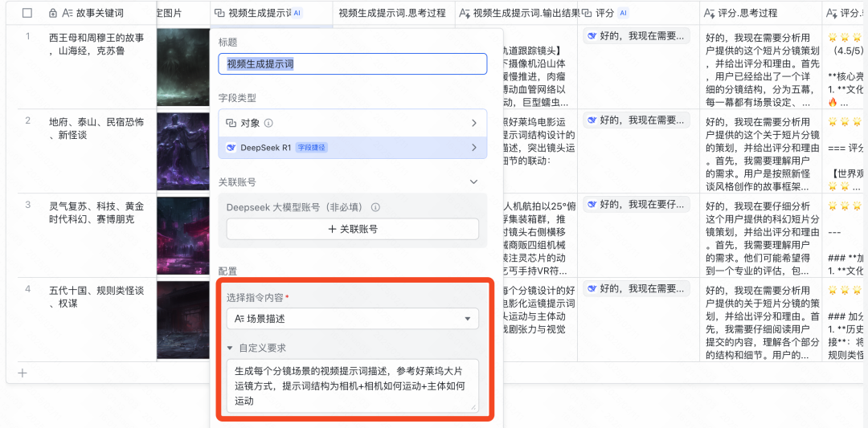
Task: Click the text icon of 视频生成提示词.输出结果 column
Action: pos(465,13)
